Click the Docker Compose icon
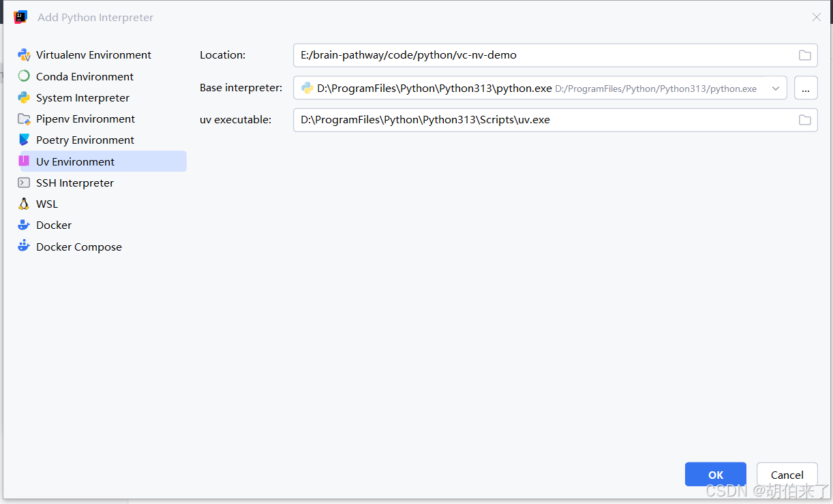 tap(24, 247)
